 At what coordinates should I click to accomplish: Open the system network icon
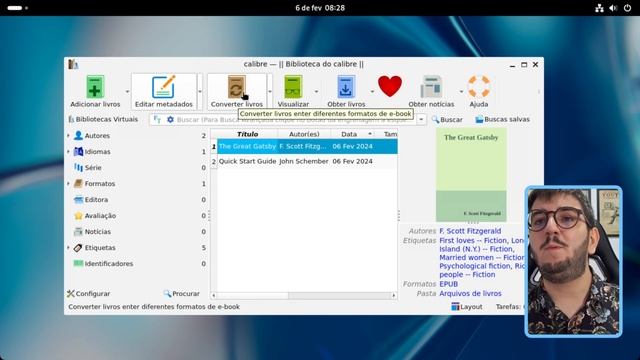[x=599, y=8]
